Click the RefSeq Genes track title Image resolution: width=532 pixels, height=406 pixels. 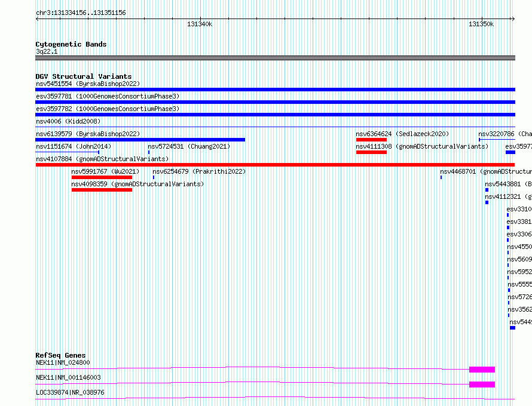(x=60, y=355)
